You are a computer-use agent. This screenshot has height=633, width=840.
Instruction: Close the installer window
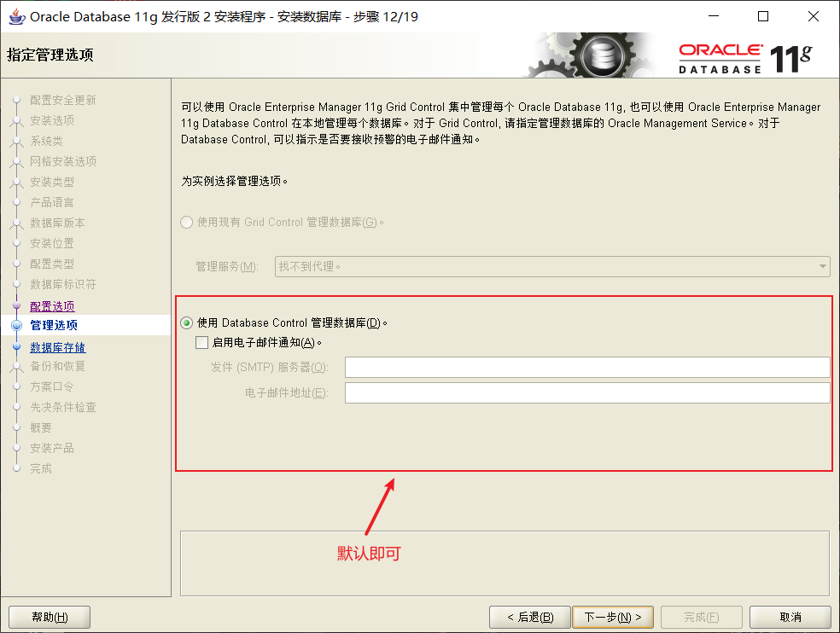pyautogui.click(x=814, y=16)
